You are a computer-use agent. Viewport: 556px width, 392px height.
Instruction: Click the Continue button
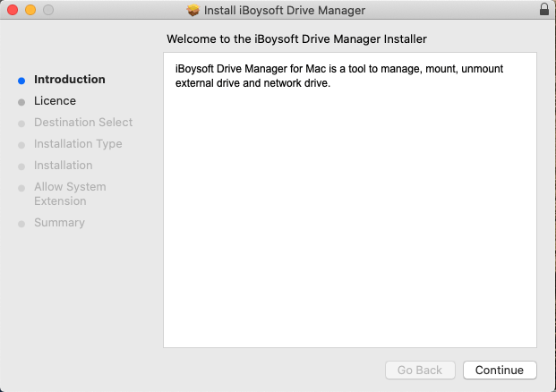tap(500, 370)
